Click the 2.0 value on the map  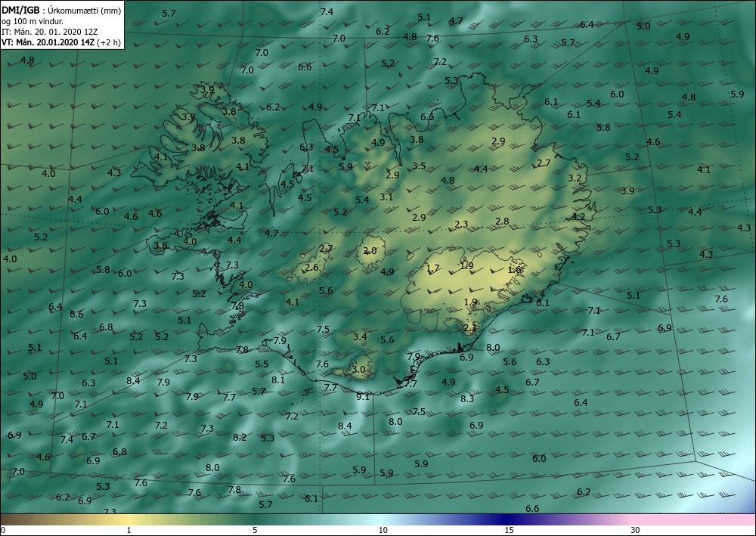pos(370,251)
